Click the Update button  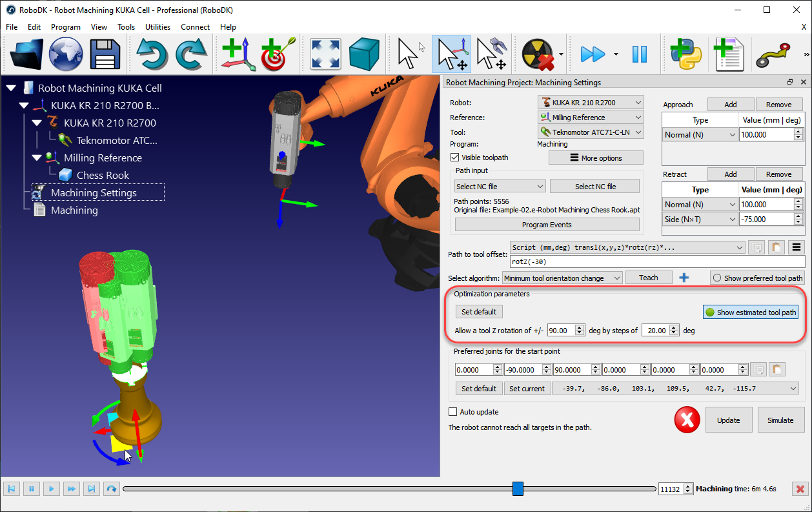point(728,420)
